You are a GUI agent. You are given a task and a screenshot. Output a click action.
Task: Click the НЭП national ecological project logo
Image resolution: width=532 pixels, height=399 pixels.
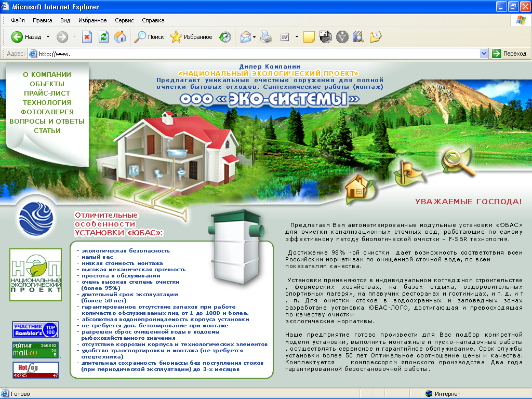pyautogui.click(x=36, y=275)
